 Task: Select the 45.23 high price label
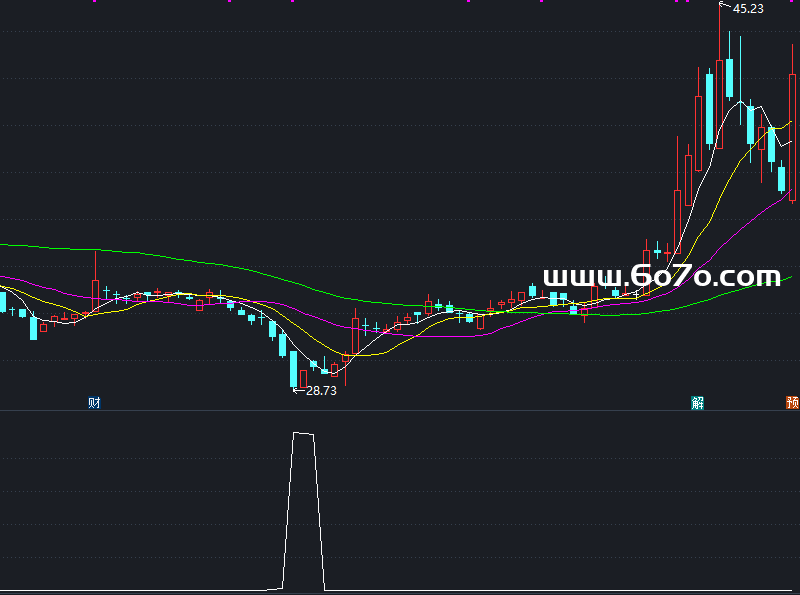748,9
